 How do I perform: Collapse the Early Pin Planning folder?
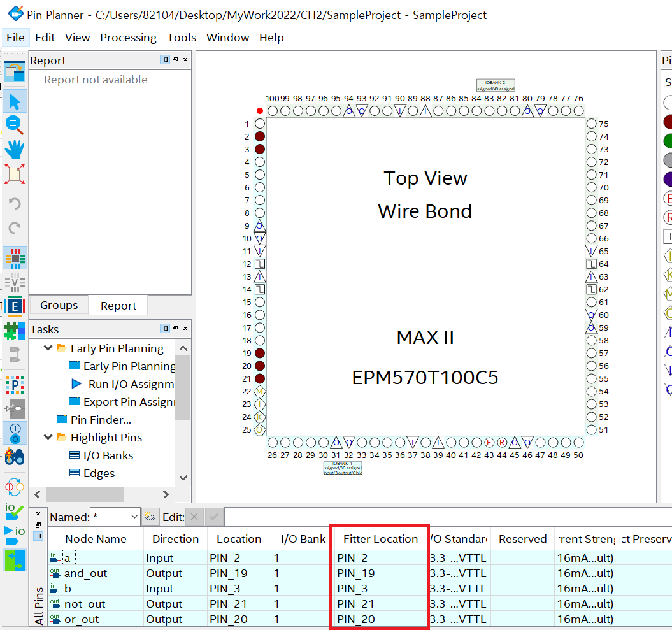tap(48, 348)
